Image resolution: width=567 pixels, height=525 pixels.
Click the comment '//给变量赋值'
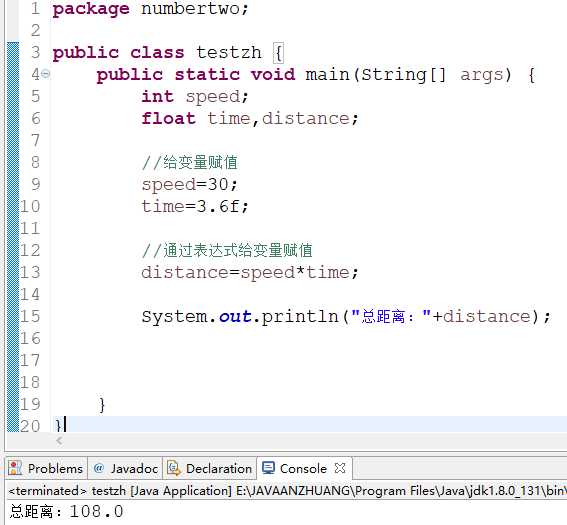point(189,163)
